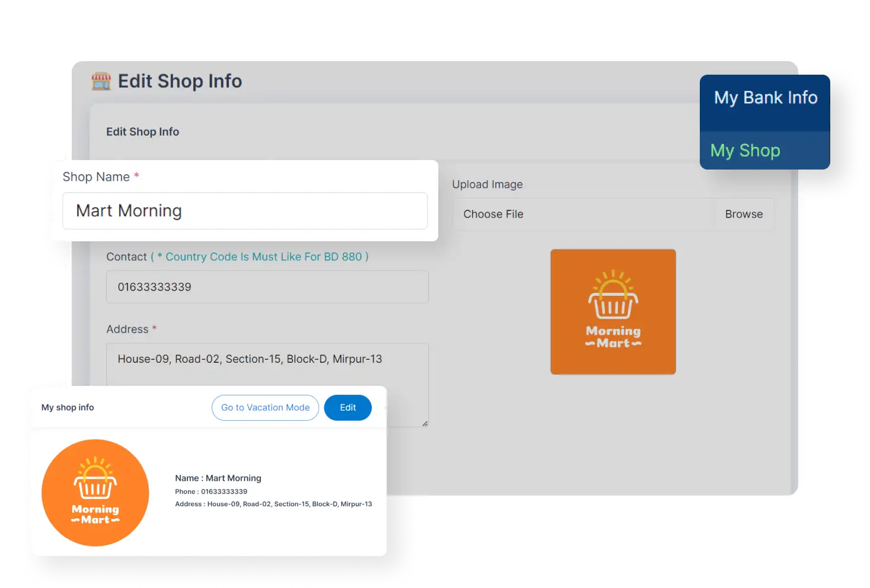Click the Name : Mart Morning label

click(218, 478)
